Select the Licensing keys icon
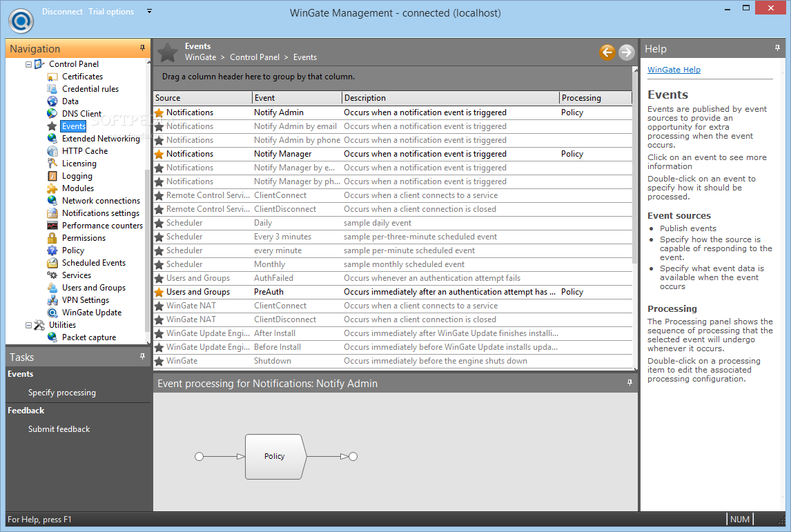Viewport: 791px width, 532px height. click(52, 164)
